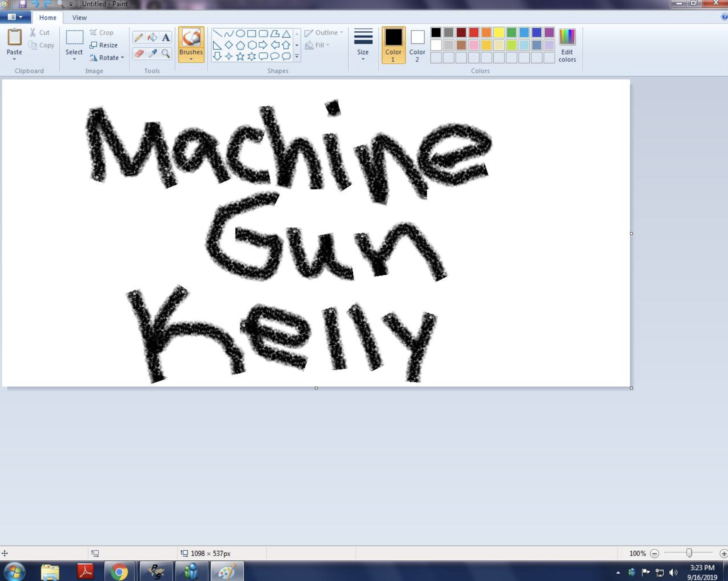The image size is (728, 581).
Task: Click the Undo arrow in title bar
Action: point(35,4)
